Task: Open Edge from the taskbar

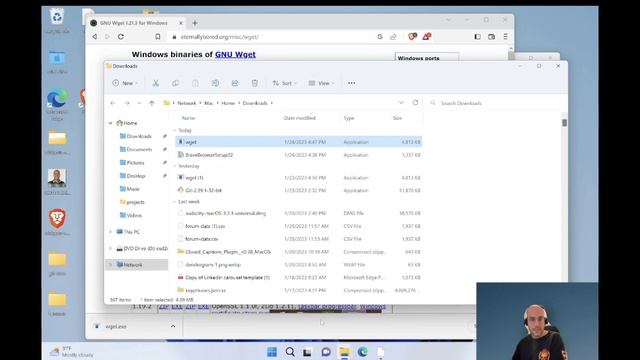Action: [362, 352]
